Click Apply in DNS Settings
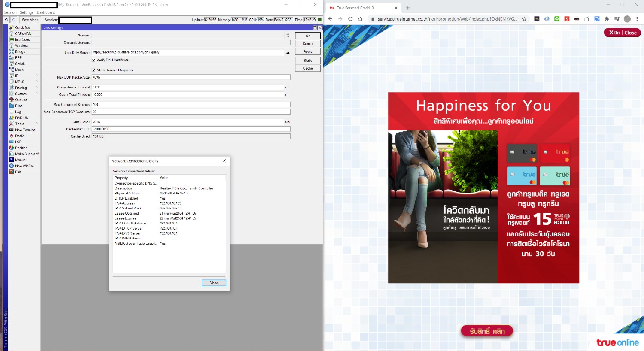 pos(308,51)
